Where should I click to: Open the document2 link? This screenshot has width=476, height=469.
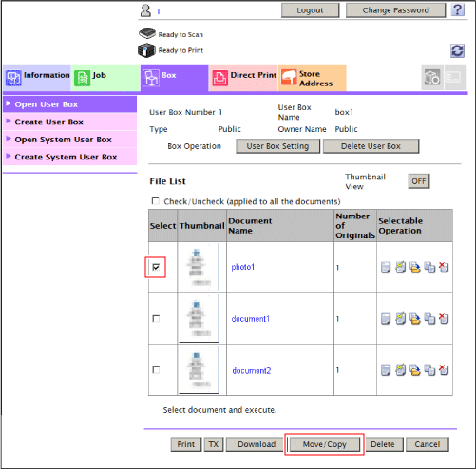(x=252, y=370)
